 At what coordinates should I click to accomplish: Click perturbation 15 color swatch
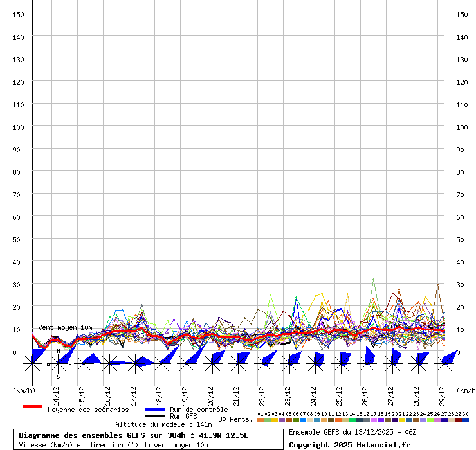tap(360, 420)
